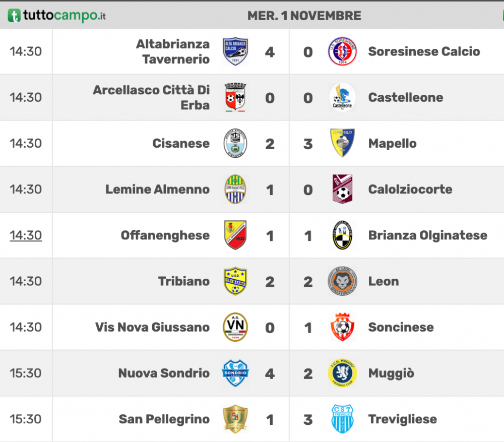Screen dimensions: 504x442
Task: Click the San Pellegrino team name
Action: coord(164,419)
